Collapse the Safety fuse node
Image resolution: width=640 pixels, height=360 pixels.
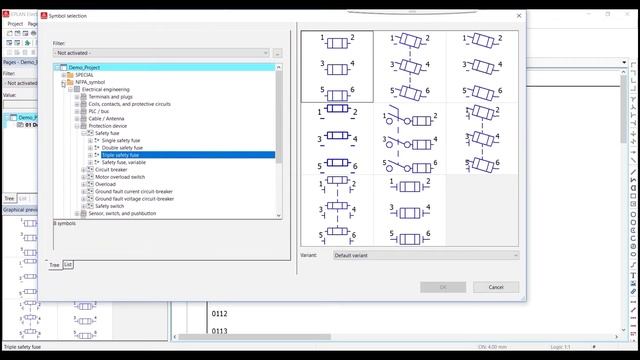83,133
